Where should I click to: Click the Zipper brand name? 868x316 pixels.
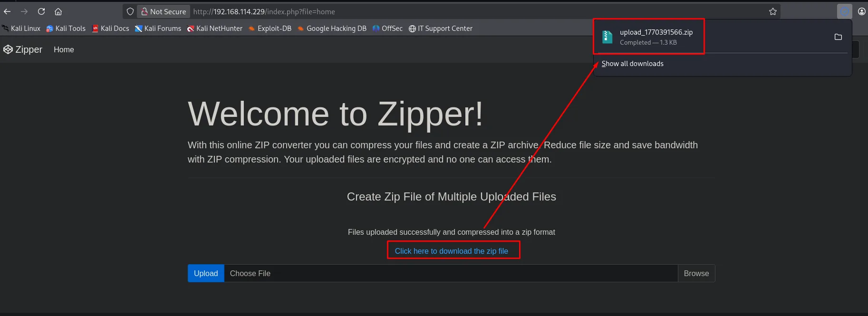coord(29,49)
